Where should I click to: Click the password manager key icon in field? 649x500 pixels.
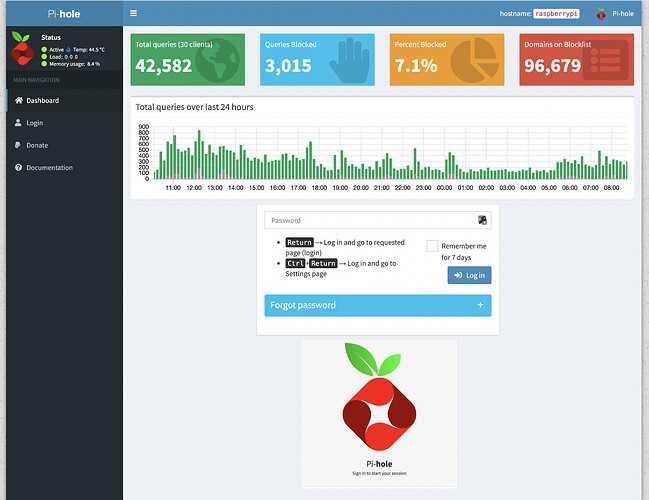(482, 220)
